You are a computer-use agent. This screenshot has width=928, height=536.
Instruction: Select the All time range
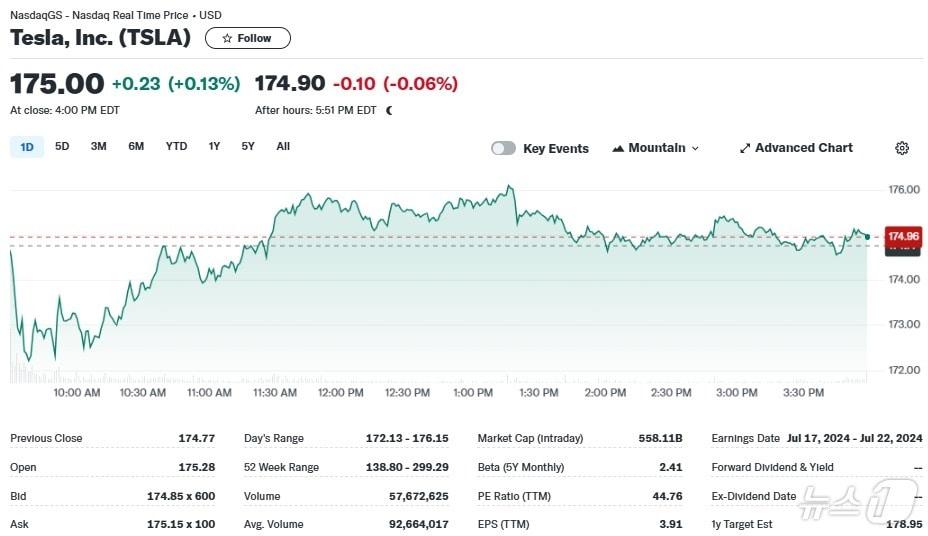(283, 147)
